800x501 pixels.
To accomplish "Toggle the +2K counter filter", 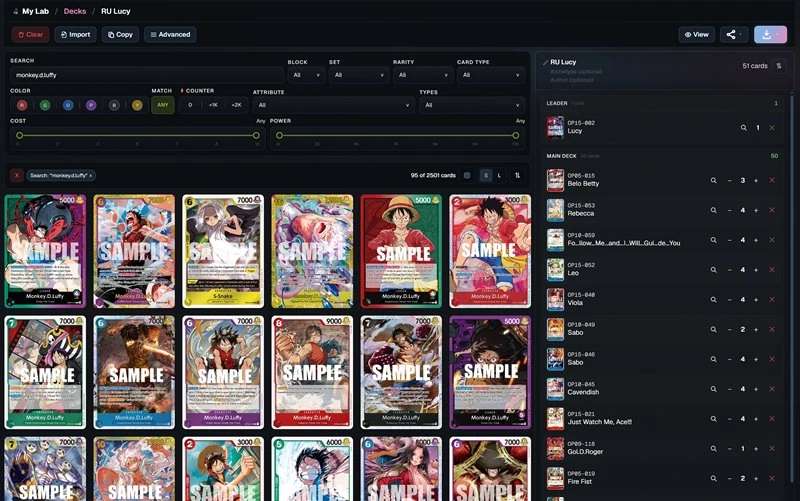I will point(236,105).
